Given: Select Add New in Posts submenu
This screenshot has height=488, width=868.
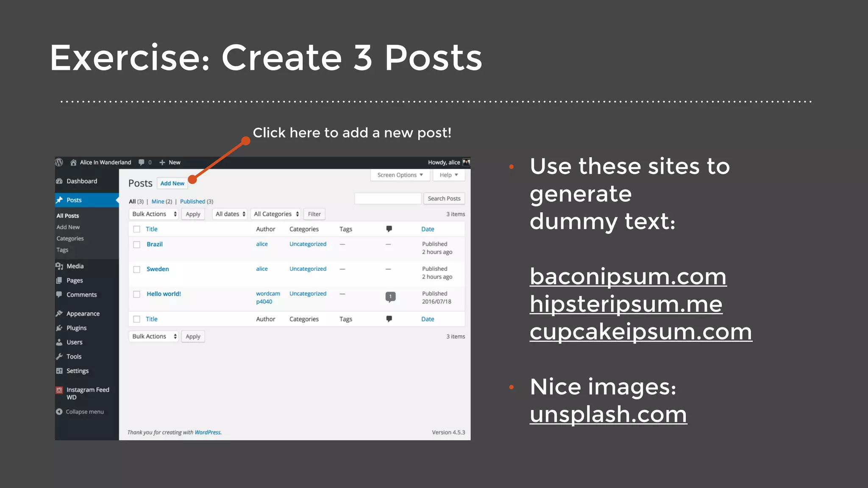Looking at the screenshot, I should pyautogui.click(x=68, y=227).
